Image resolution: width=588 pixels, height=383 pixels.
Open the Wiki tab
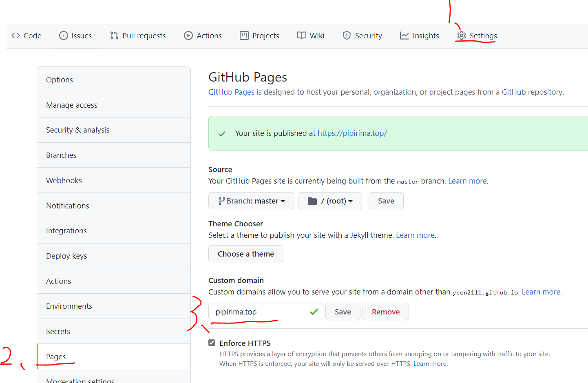311,36
